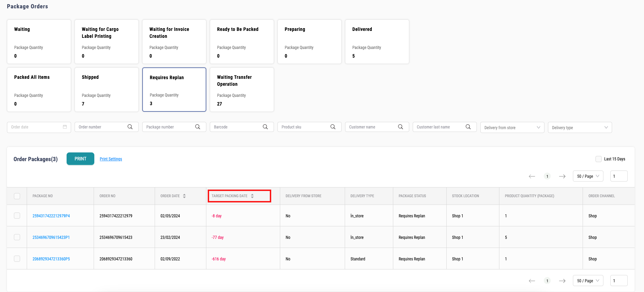644x292 pixels.
Task: Open the Order date calendar icon
Action: coord(65,127)
